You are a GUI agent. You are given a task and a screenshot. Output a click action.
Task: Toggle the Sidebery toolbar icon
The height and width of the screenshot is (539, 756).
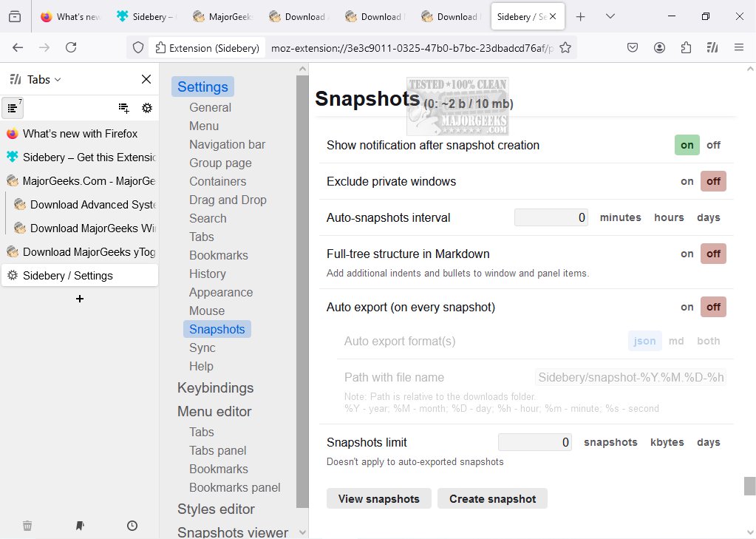[x=712, y=47]
